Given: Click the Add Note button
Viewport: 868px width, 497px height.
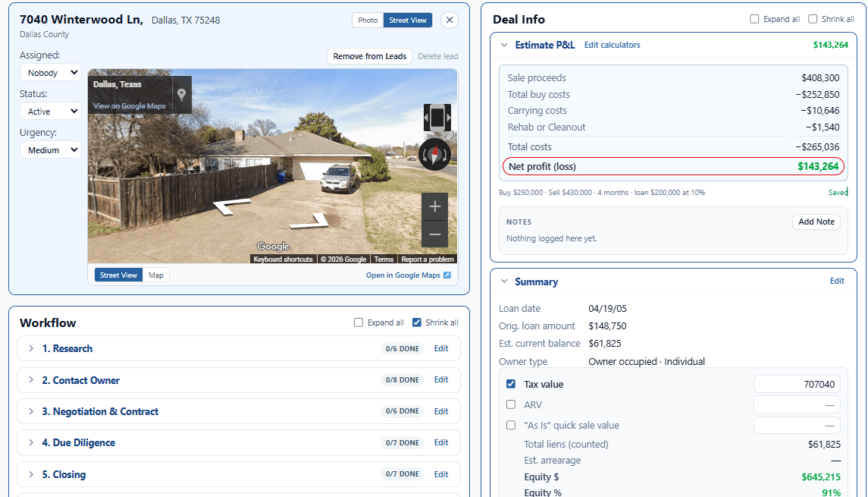Looking at the screenshot, I should (x=816, y=222).
